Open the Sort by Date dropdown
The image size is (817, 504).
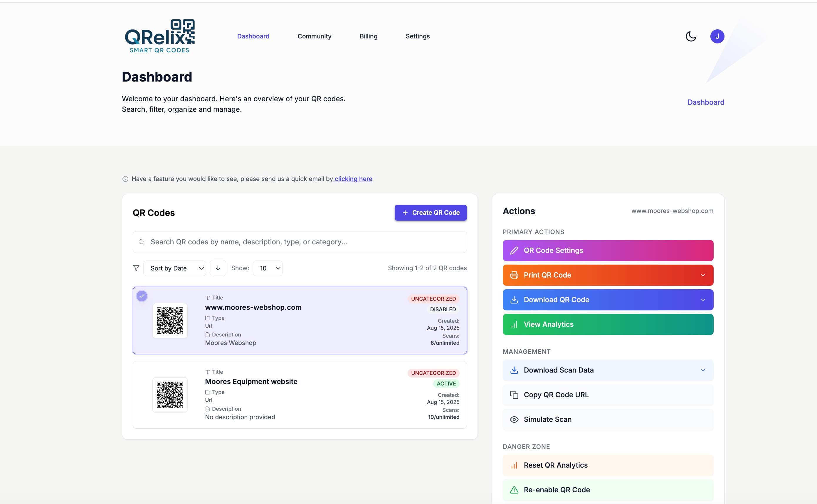(174, 268)
